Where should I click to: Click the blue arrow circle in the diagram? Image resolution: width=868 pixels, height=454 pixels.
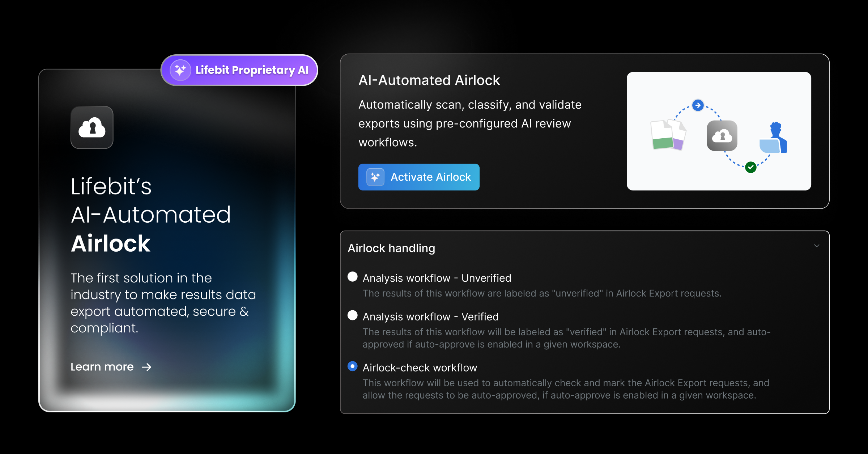coord(698,105)
